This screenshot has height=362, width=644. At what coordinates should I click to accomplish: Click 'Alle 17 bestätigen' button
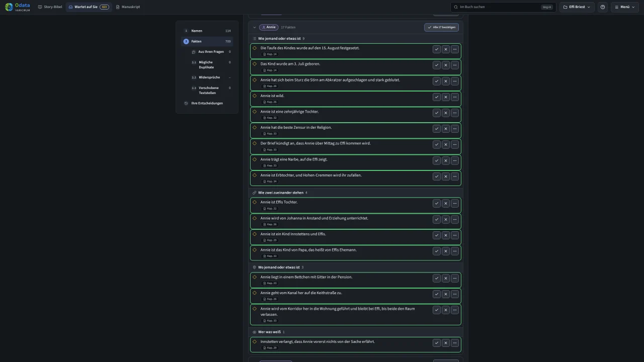click(x=441, y=27)
